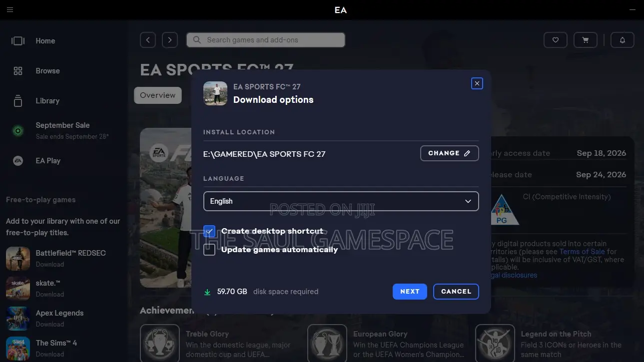Click the green download arrow icon
Screen dimensions: 644x362
207,292
